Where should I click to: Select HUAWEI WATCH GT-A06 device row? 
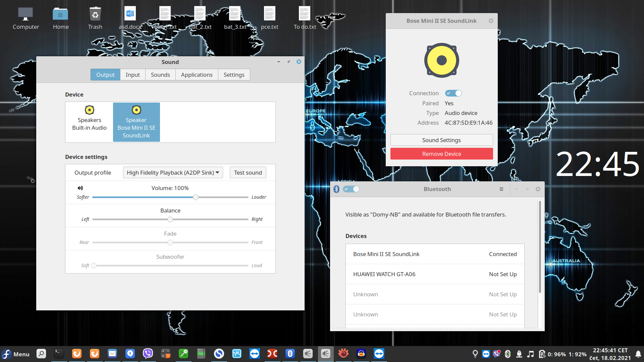(435, 274)
